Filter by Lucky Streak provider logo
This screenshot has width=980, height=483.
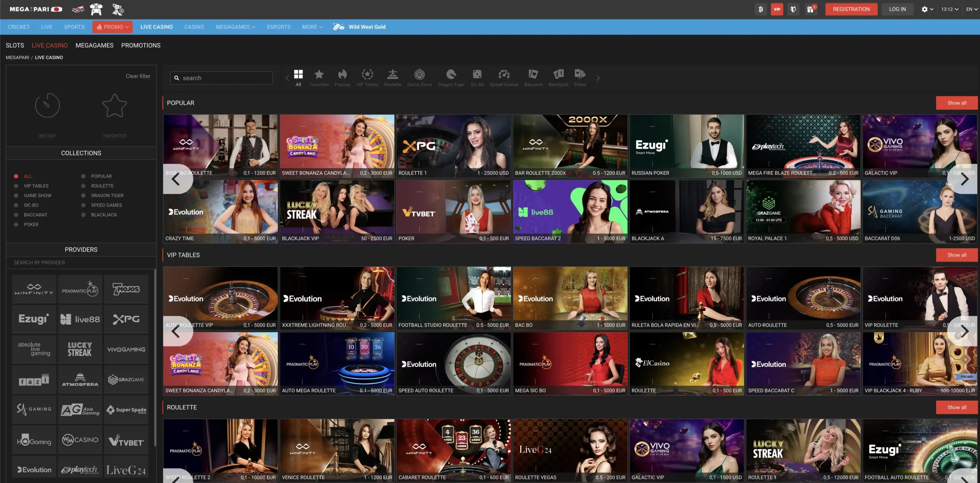80,349
